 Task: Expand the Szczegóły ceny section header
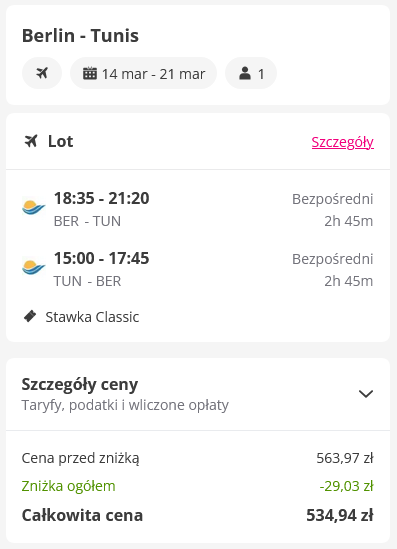(198, 394)
